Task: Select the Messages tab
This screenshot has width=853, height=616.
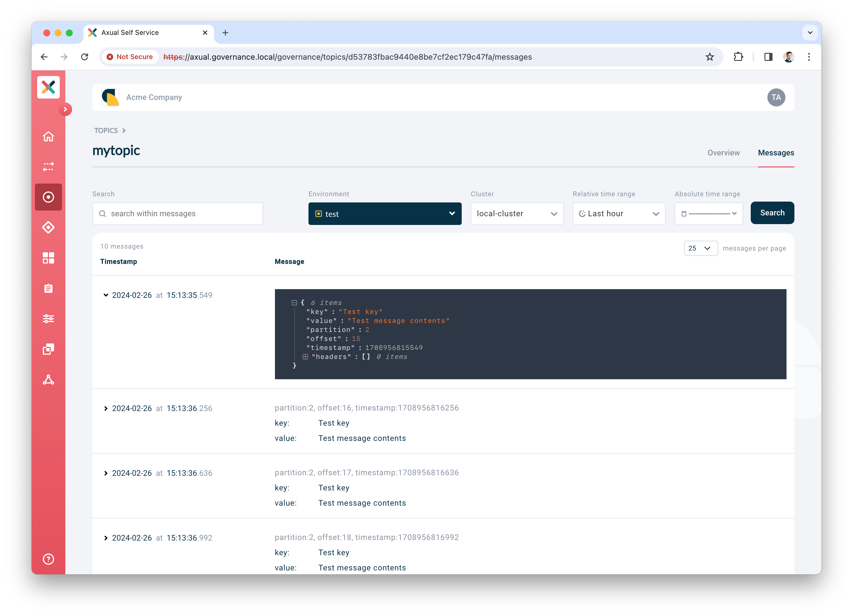Action: [776, 153]
